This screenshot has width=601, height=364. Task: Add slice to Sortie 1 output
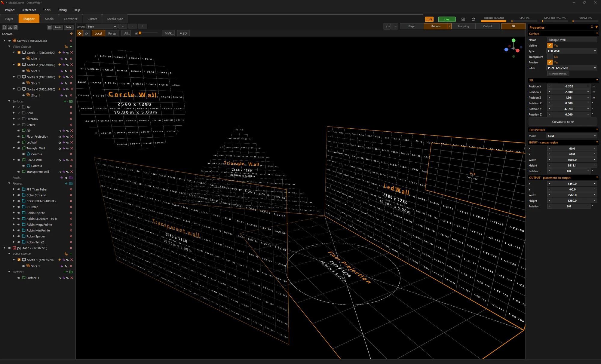[60, 53]
